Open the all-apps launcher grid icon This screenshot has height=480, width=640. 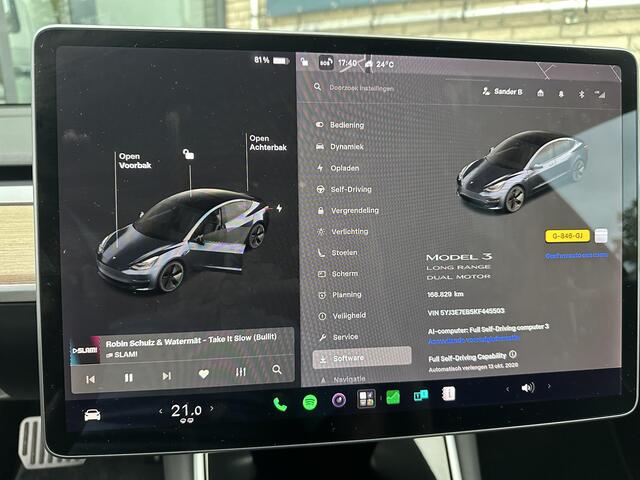366,399
